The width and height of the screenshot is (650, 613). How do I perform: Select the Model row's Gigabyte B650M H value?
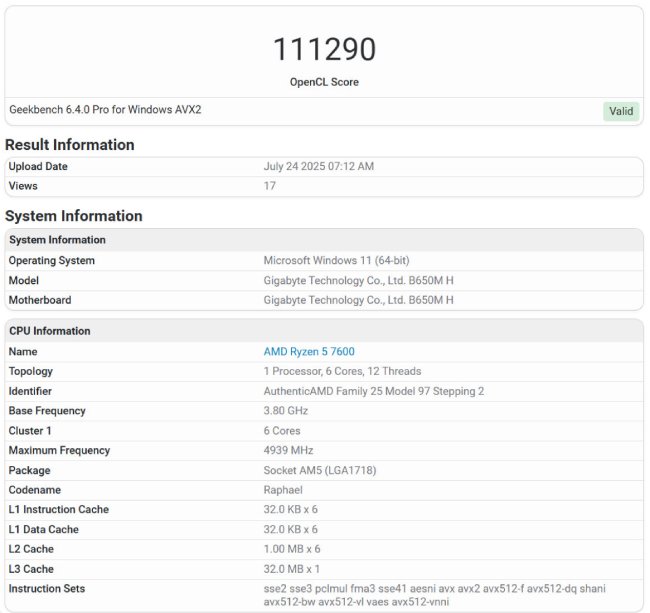pyautogui.click(x=359, y=281)
